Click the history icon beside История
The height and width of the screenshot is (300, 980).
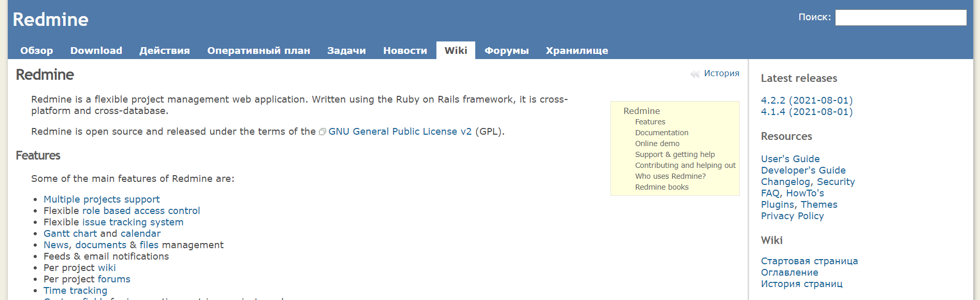click(x=695, y=74)
